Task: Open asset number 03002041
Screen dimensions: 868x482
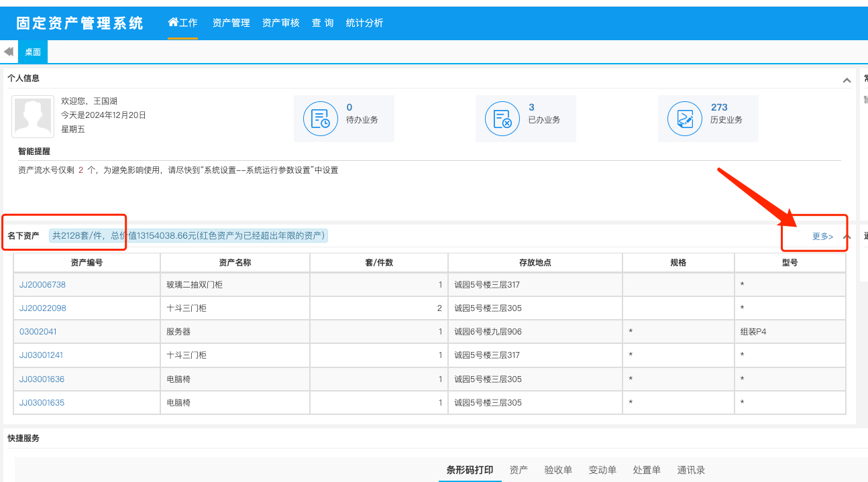Action: [x=38, y=332]
